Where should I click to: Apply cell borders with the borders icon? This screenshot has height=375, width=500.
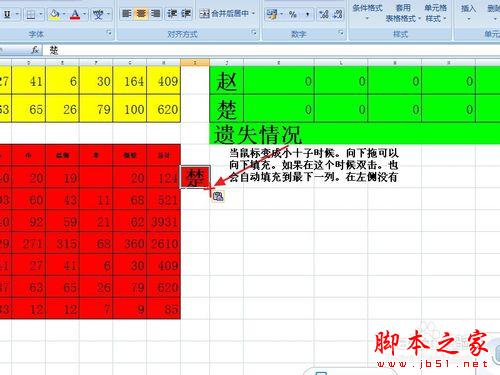click(x=31, y=14)
